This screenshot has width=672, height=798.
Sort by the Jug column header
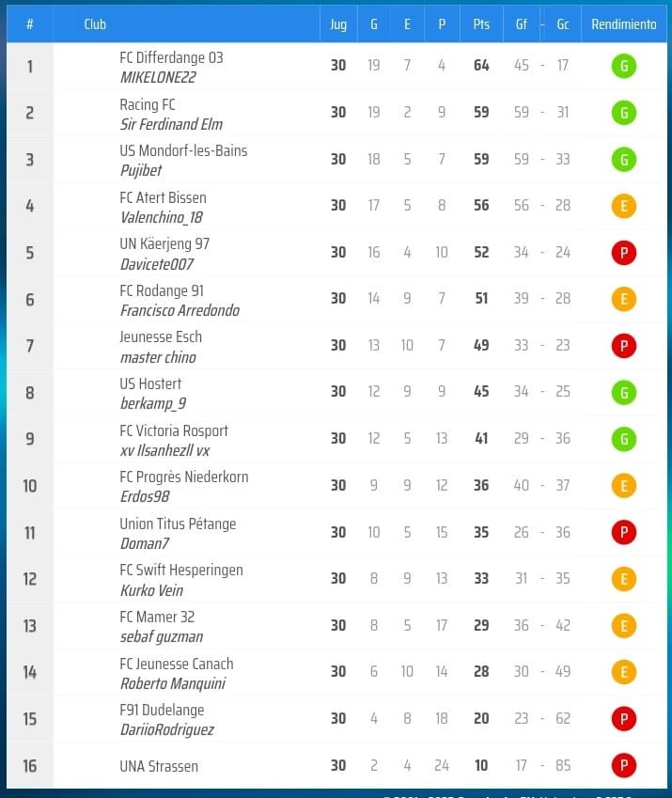tap(338, 24)
